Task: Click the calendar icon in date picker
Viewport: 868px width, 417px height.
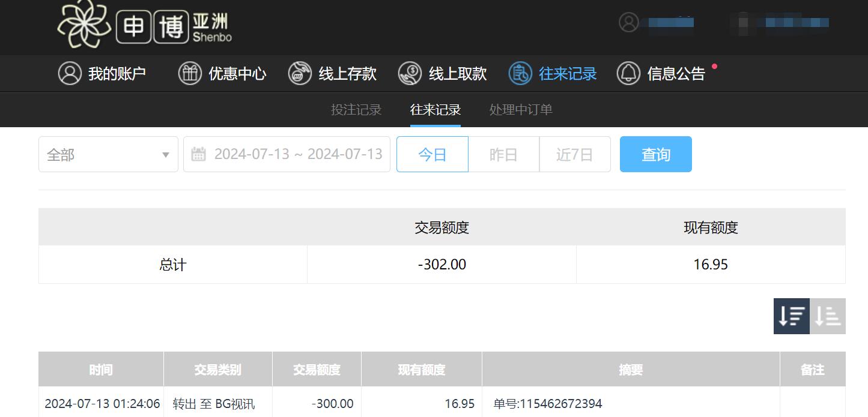Action: (x=198, y=154)
